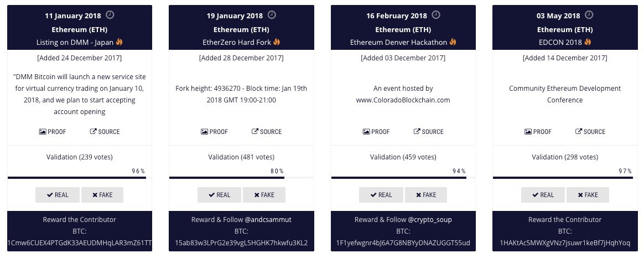
Task: Click clock icon beside 19 January 2018
Action: click(x=272, y=15)
